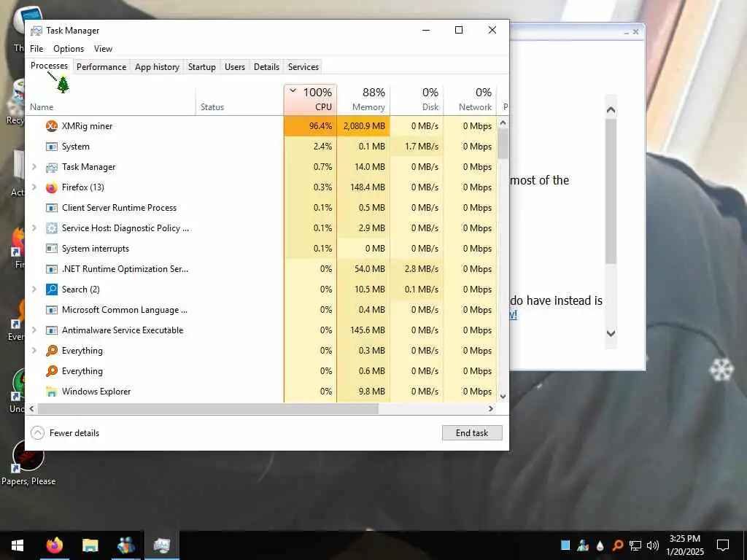The image size is (747, 560).
Task: Expand the Task Manager process group
Action: (34, 167)
